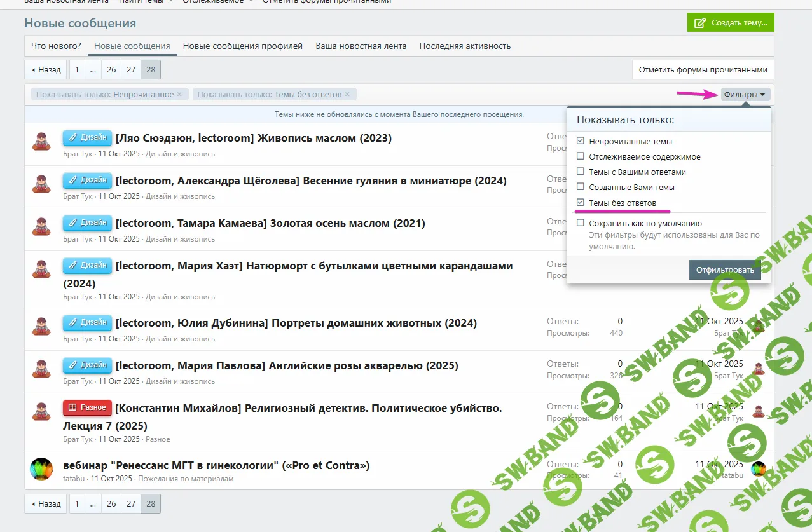The width and height of the screenshot is (812, 532).
Task: Expand the '...' page range in top pagination
Action: 93,70
